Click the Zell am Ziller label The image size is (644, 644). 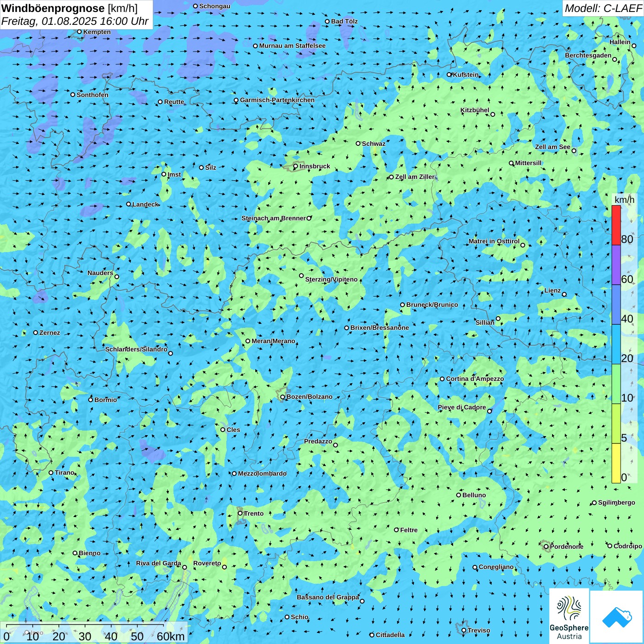pyautogui.click(x=414, y=177)
